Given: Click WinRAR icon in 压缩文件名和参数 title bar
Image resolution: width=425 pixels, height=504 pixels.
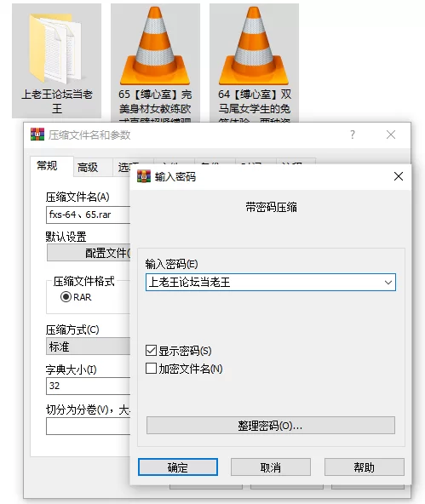Looking at the screenshot, I should [37, 135].
